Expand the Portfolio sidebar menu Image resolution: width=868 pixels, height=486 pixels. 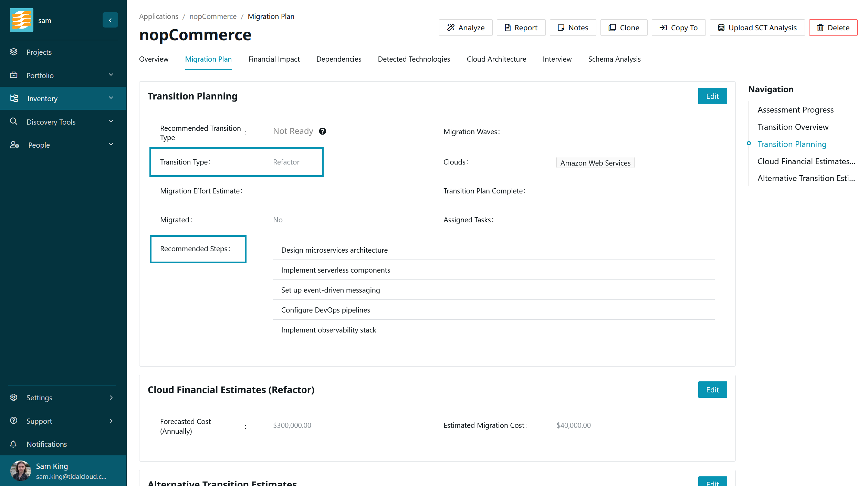(111, 75)
